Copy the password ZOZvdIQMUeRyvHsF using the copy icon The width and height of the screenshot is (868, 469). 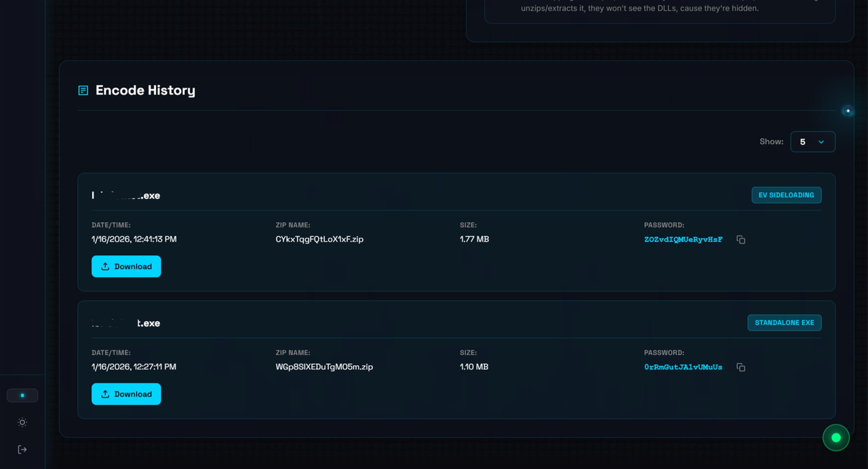click(x=741, y=240)
